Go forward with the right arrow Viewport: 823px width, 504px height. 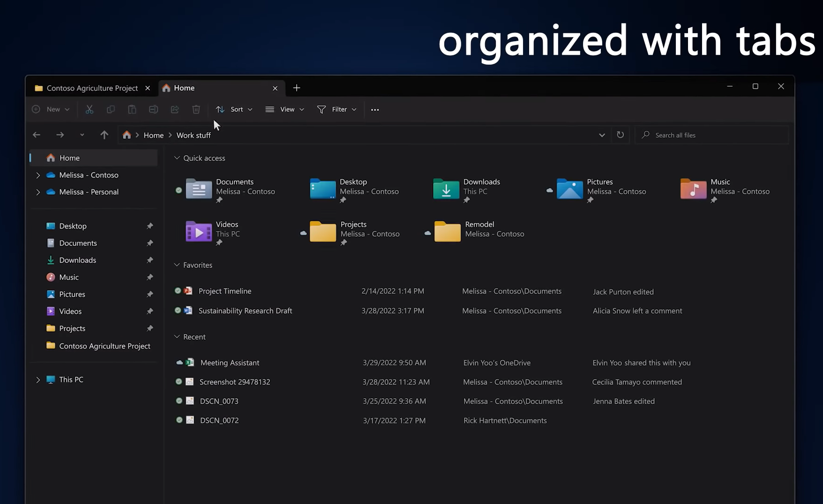pos(60,135)
